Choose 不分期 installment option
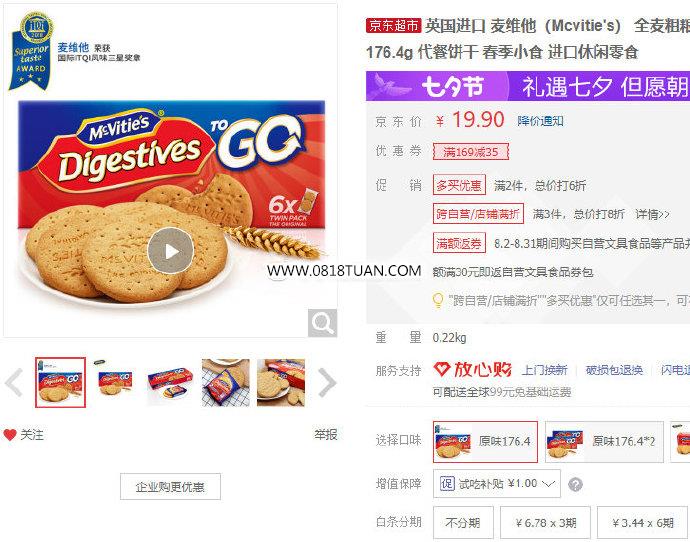The height and width of the screenshot is (542, 690). pyautogui.click(x=463, y=523)
